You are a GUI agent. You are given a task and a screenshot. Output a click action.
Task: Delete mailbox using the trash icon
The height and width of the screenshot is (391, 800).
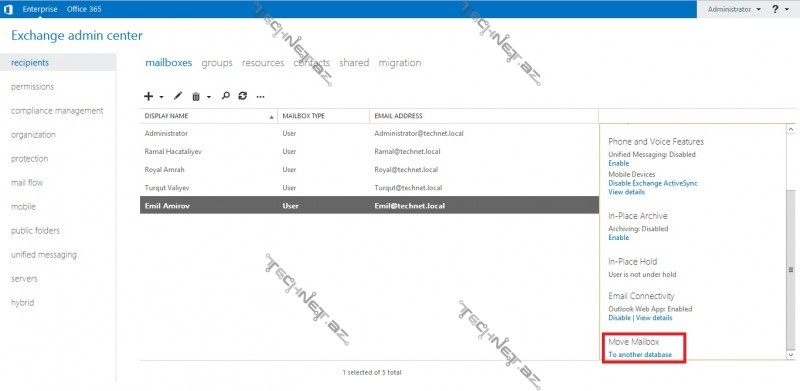click(196, 96)
